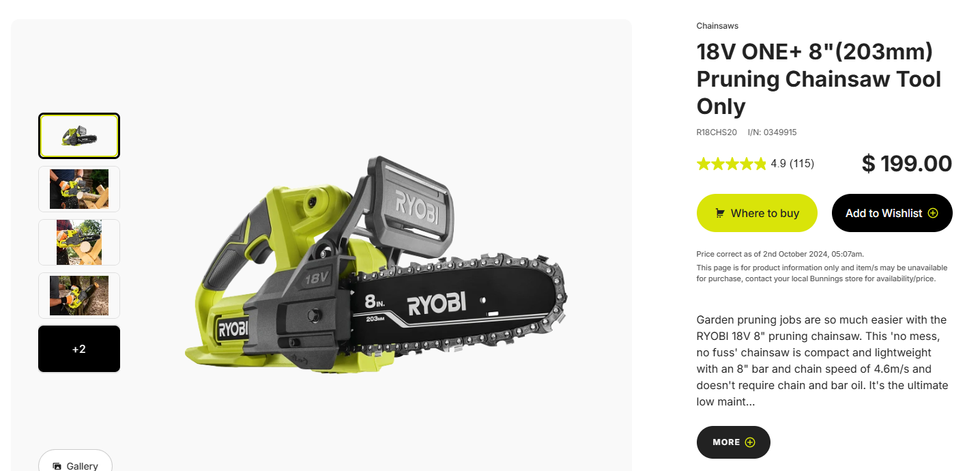Image resolution: width=980 pixels, height=471 pixels.
Task: Open the +2 more images tile
Action: 79,349
